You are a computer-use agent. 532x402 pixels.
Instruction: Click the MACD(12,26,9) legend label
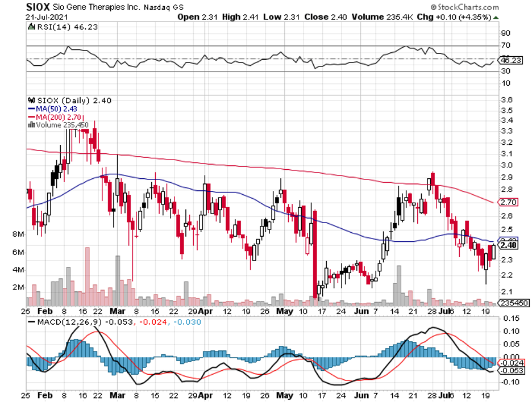click(69, 322)
